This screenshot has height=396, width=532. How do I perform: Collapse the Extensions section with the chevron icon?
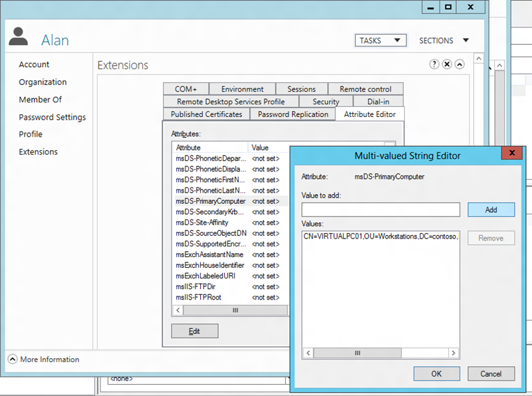click(460, 64)
